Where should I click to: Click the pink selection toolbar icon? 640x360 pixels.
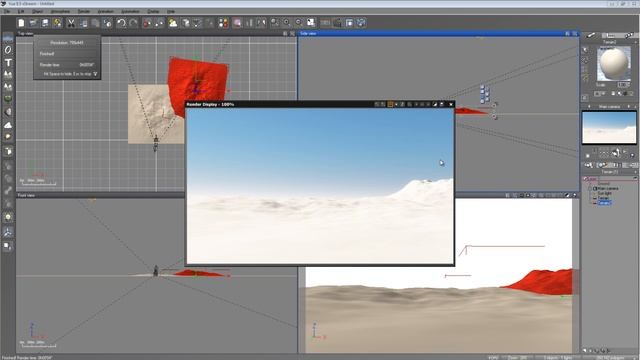coord(237,23)
